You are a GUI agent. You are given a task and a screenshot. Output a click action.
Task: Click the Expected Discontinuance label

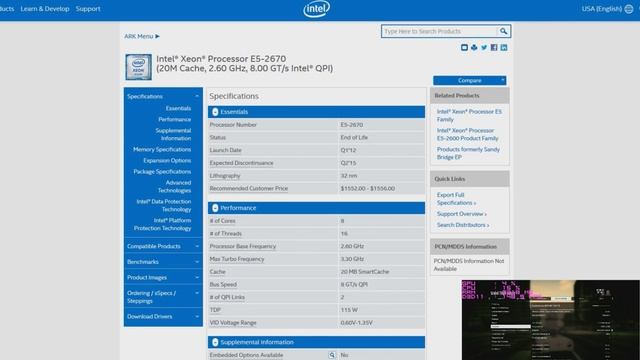coord(241,163)
